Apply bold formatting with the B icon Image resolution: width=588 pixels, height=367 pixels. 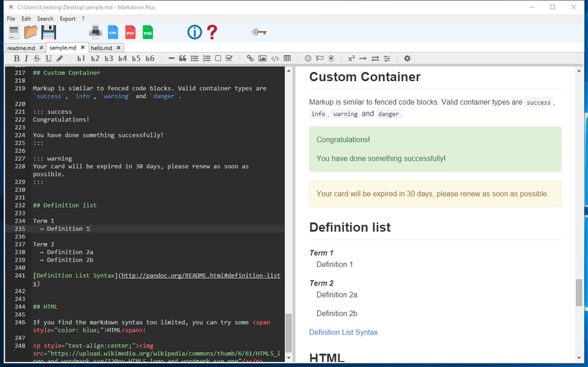pos(16,58)
